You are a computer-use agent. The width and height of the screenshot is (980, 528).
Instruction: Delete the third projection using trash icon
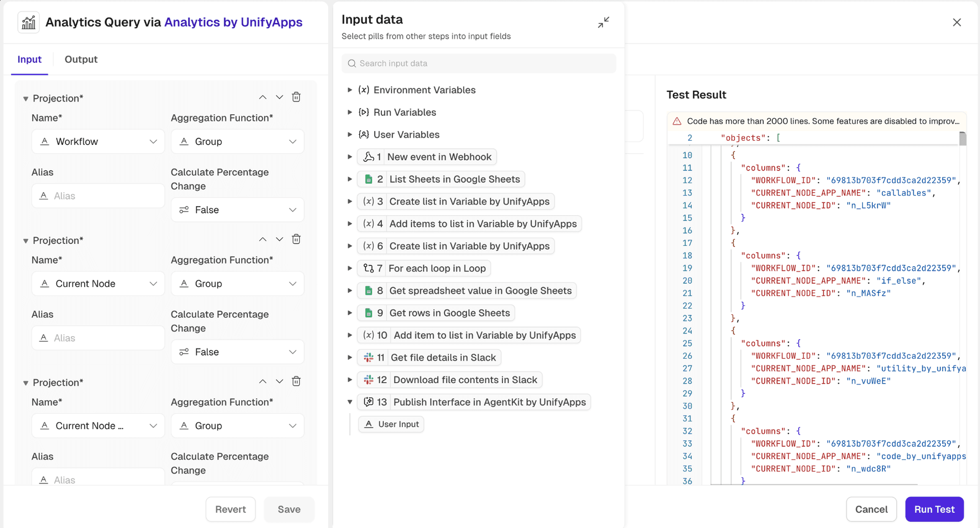point(296,381)
